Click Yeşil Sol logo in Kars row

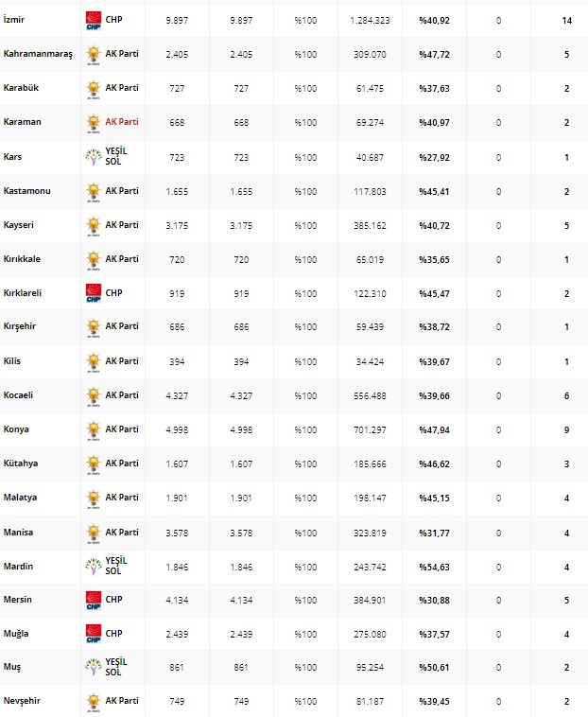pyautogui.click(x=93, y=157)
